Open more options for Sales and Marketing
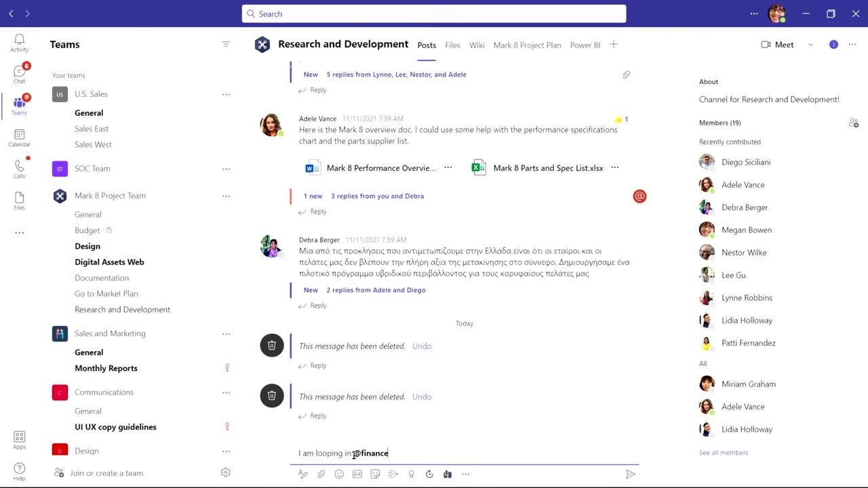The height and width of the screenshot is (488, 868). (x=226, y=333)
